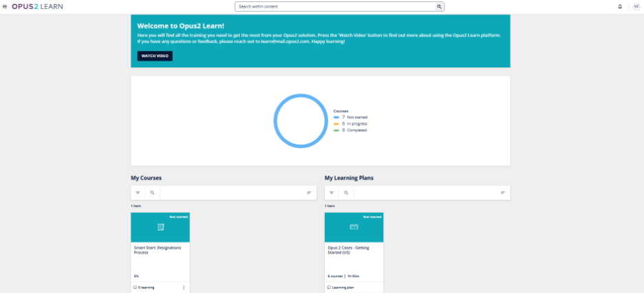644x293 pixels.
Task: Click the courses donut chart ring
Action: click(x=275, y=121)
